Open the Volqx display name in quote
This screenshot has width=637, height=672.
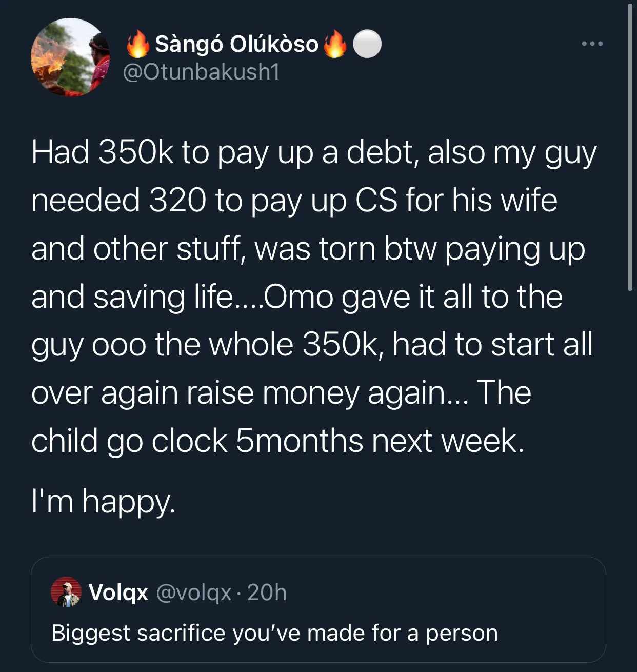click(x=118, y=592)
